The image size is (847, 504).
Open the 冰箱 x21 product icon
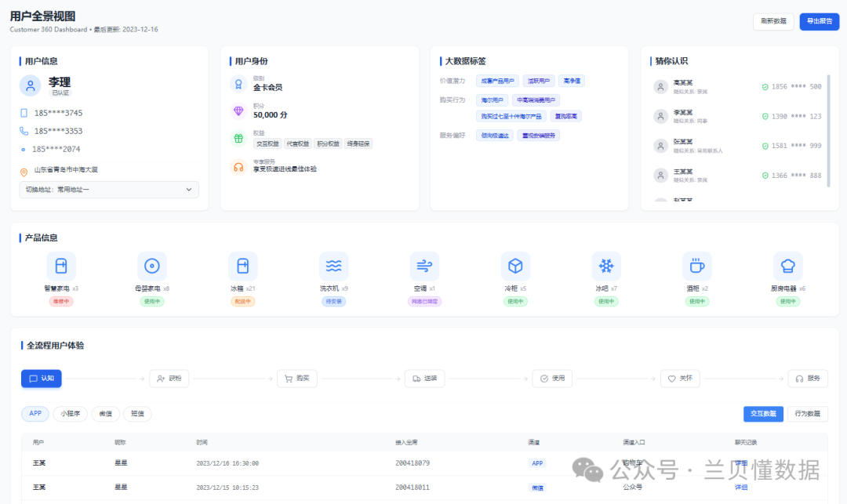(x=242, y=266)
